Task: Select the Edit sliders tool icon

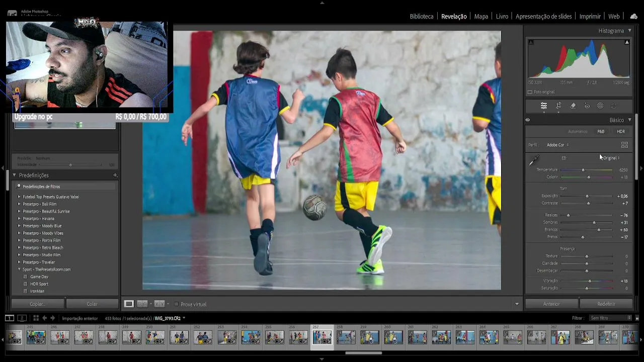Action: pos(544,106)
